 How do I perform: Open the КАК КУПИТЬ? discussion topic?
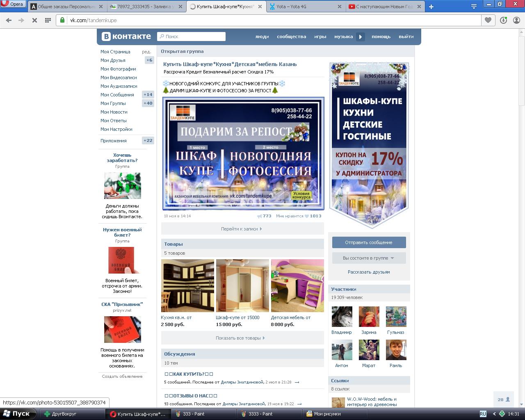(x=189, y=374)
